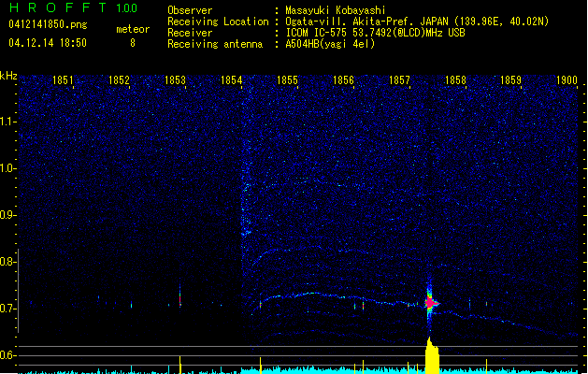Click the 1857 time marker
This screenshot has height=374, width=588.
[x=399, y=80]
